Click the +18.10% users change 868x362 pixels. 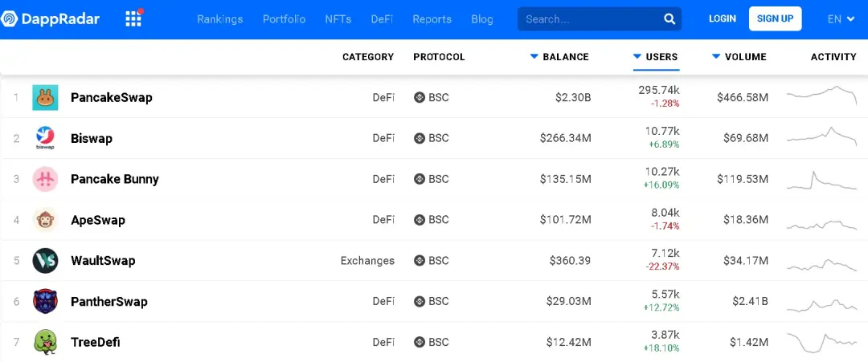[x=661, y=348]
